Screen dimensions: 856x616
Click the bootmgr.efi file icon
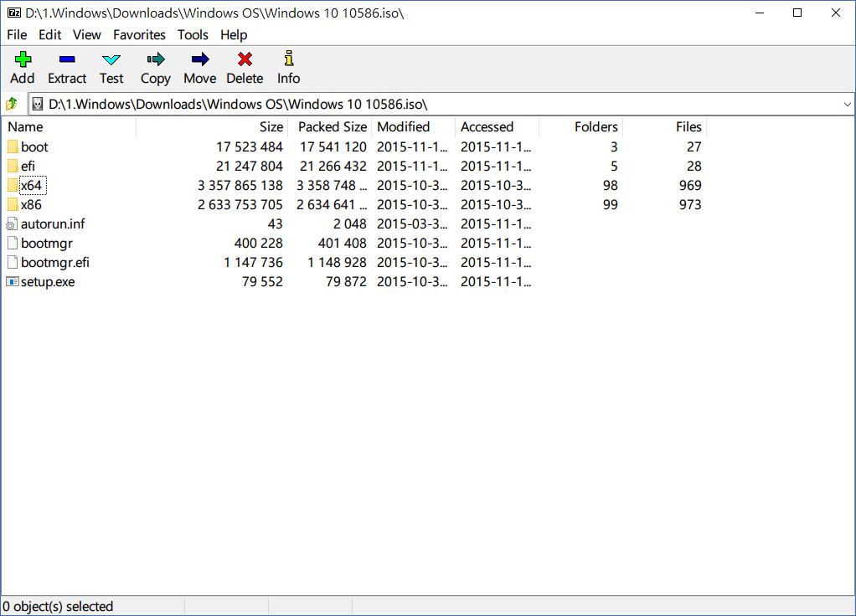tap(13, 263)
